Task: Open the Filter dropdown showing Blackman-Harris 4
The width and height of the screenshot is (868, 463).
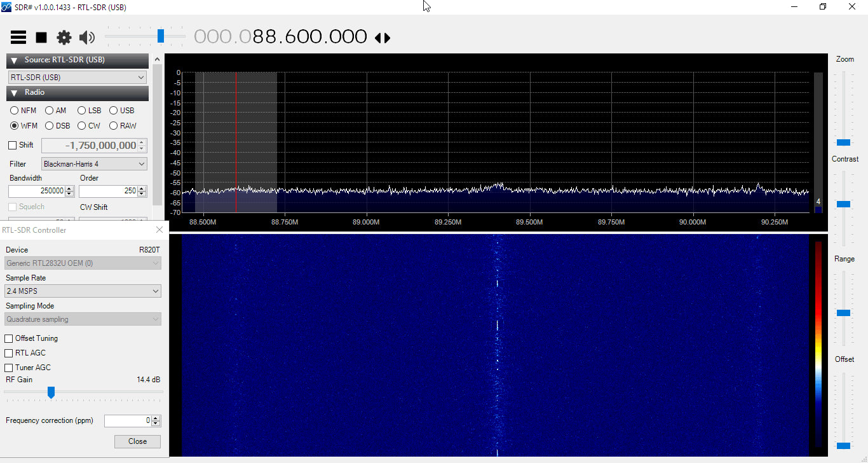Action: (93, 163)
